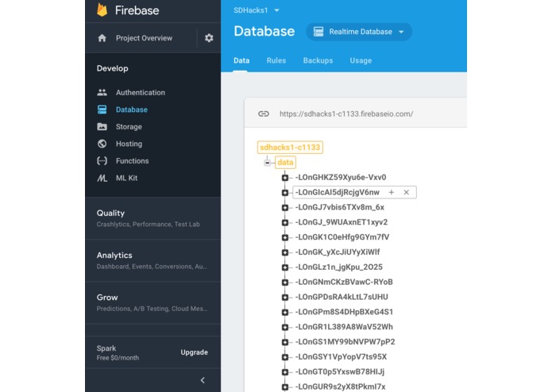This screenshot has width=552, height=392.
Task: Switch to the Backups tab
Action: coord(318,60)
